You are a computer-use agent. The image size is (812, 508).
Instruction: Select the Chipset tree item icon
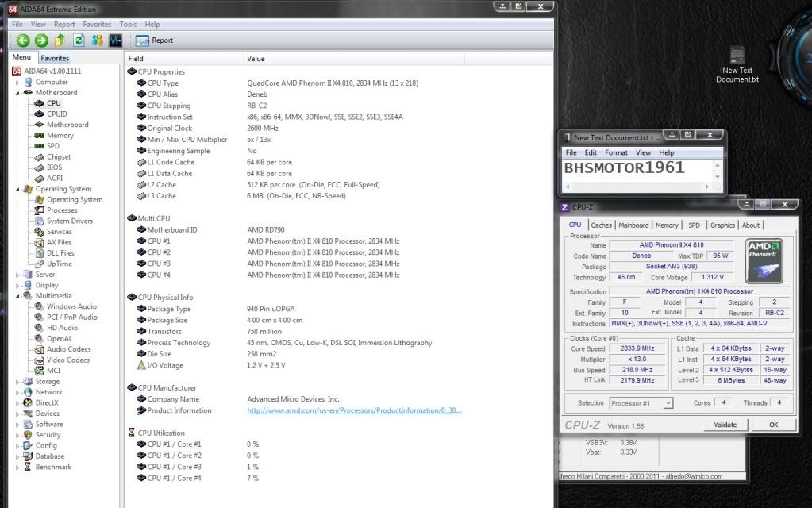tap(39, 157)
